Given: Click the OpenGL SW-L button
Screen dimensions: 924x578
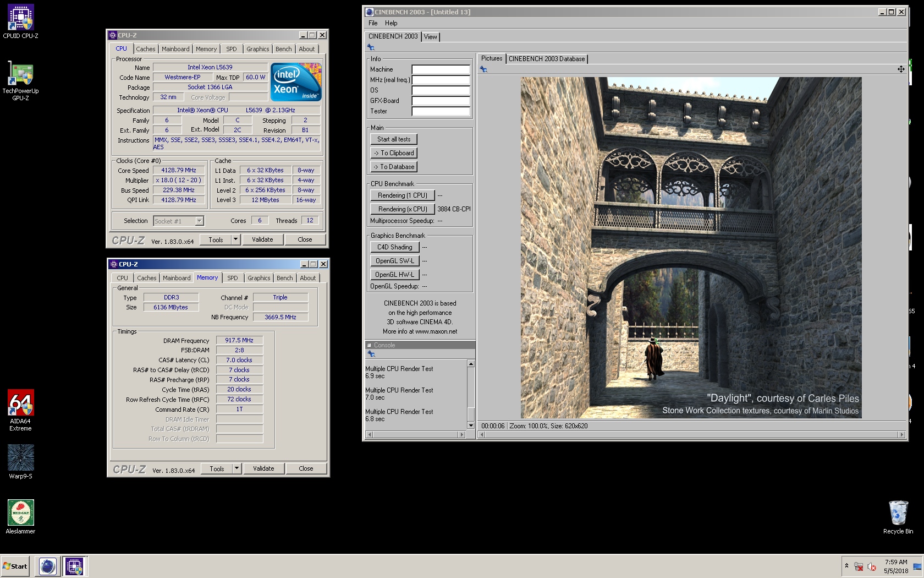Looking at the screenshot, I should 395,261.
